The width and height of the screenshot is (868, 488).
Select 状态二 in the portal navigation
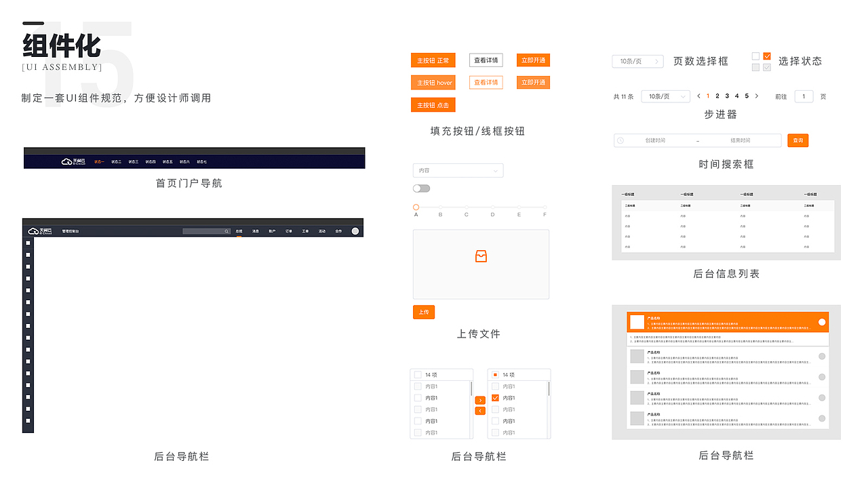tap(116, 162)
